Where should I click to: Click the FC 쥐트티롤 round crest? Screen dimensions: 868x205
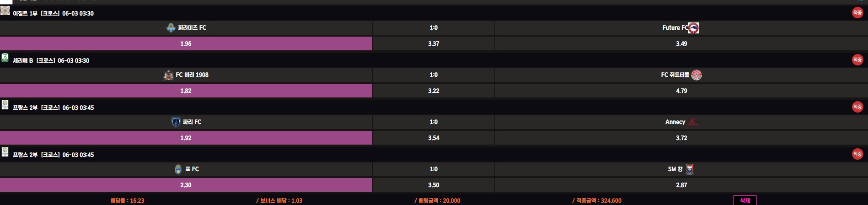[696, 75]
